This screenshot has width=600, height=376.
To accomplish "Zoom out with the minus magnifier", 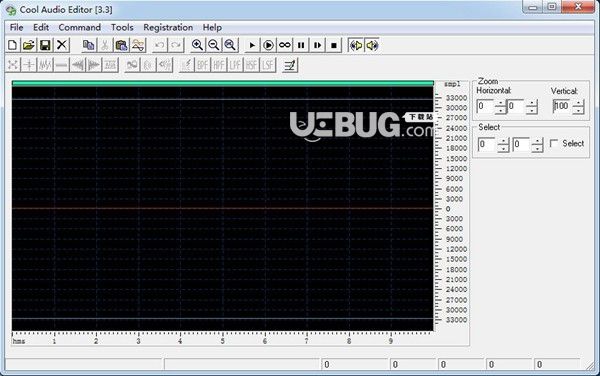I will click(x=214, y=45).
